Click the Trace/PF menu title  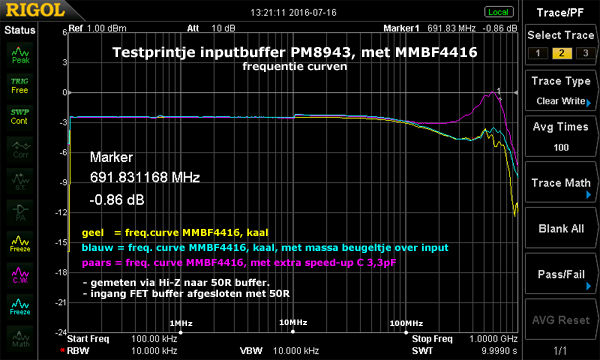click(x=560, y=13)
